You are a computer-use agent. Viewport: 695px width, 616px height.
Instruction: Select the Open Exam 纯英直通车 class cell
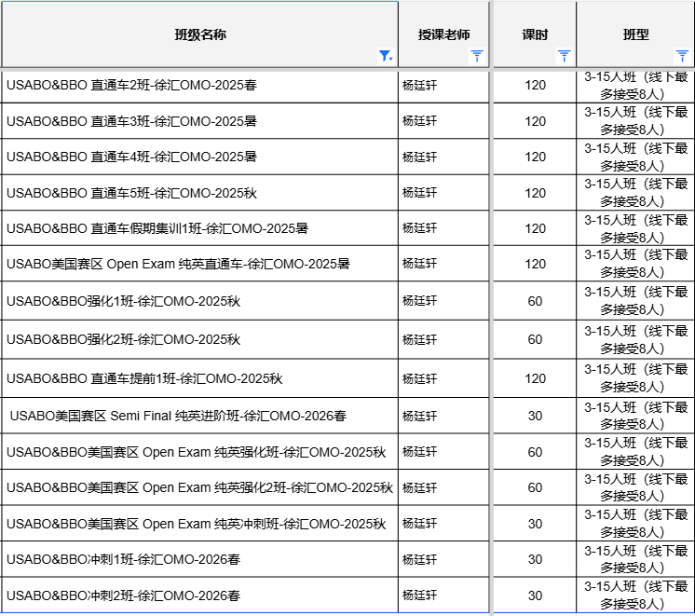(178, 264)
